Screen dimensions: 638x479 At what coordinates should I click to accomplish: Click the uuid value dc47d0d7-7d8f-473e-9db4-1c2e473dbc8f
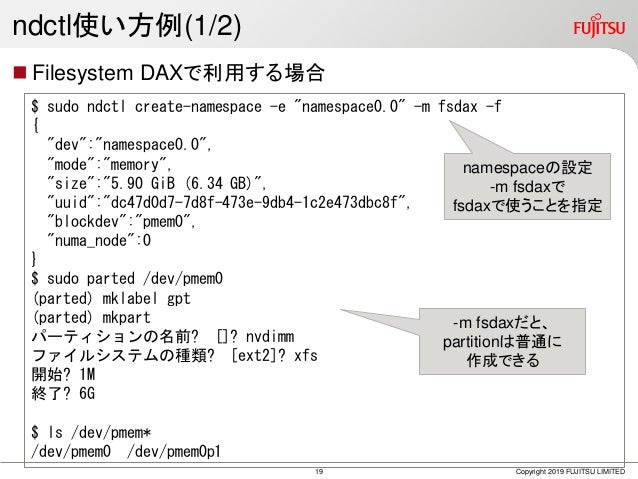click(254, 202)
